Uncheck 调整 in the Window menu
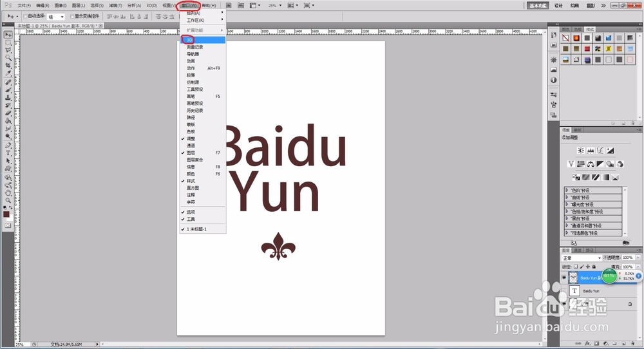644x349 pixels. click(203, 139)
